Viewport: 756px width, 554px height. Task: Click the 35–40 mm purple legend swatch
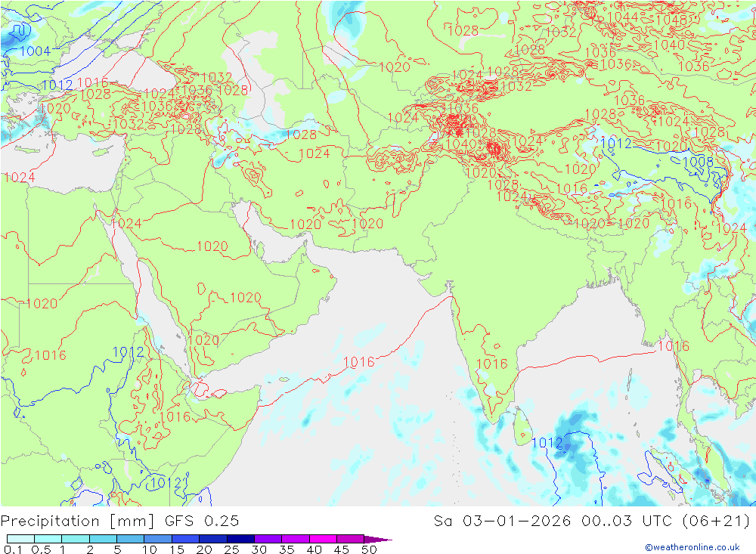(x=295, y=539)
